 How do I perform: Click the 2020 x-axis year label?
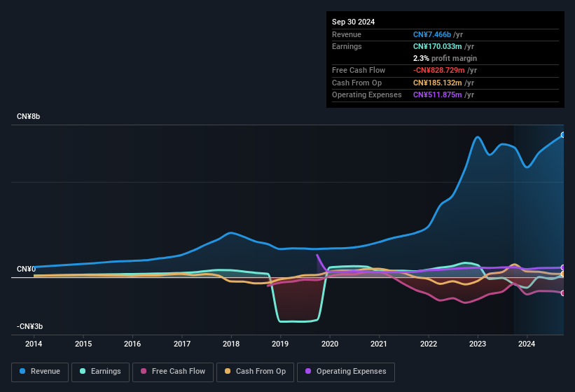pos(330,344)
